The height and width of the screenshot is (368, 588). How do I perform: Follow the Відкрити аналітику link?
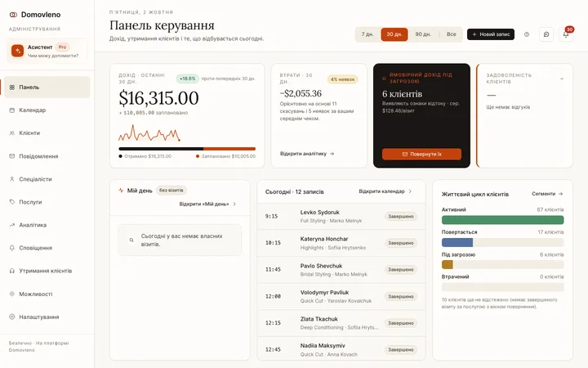pos(307,154)
